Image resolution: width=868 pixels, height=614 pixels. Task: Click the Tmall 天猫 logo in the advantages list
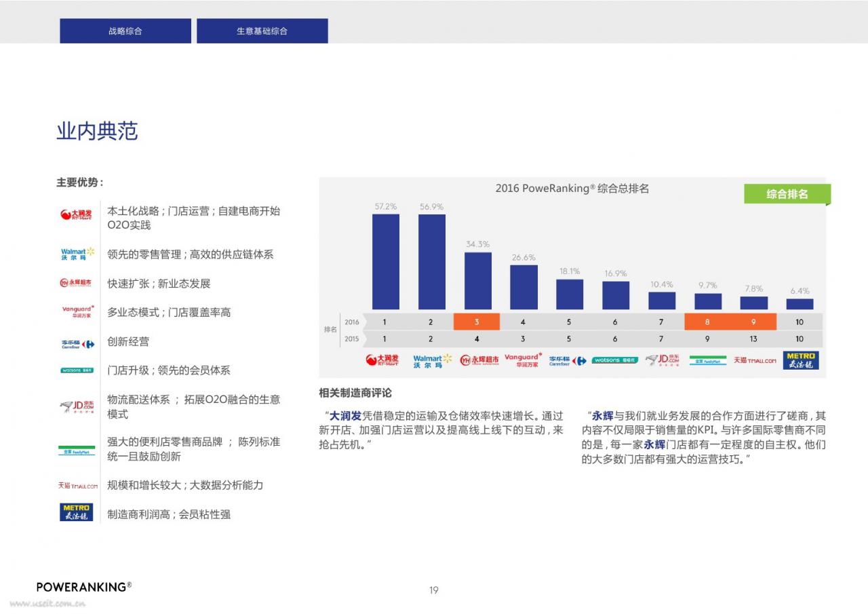tap(78, 485)
